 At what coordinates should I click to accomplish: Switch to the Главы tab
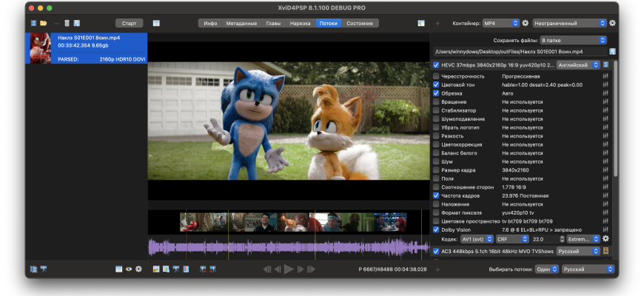[273, 24]
